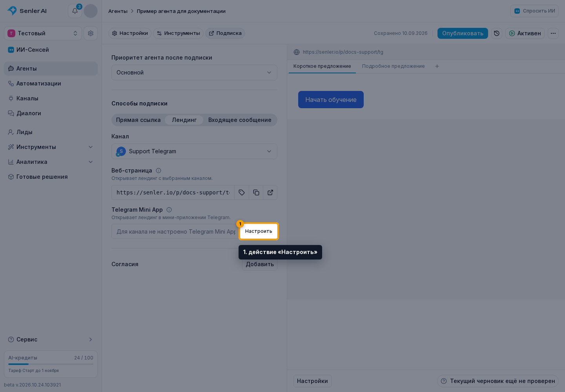Click the tag icon beside web page URL
Screen dimensions: 565x392
click(x=242, y=192)
